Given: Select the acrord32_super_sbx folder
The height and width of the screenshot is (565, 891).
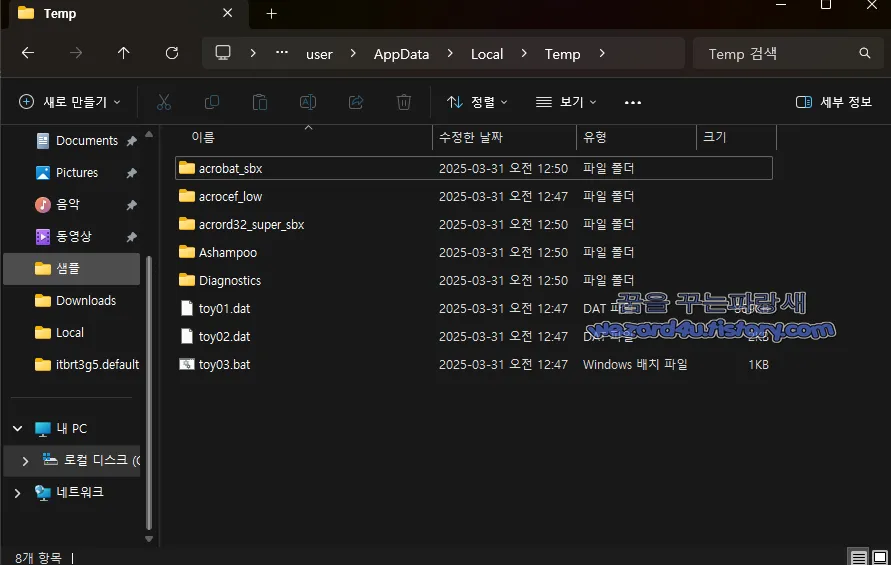Looking at the screenshot, I should [474, 224].
